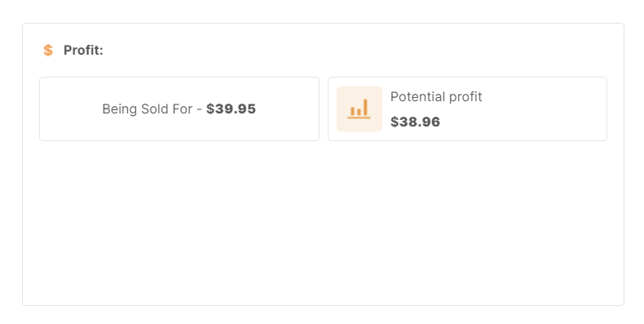Click the $38.96 profit value
This screenshot has height=324, width=644.
(x=415, y=122)
